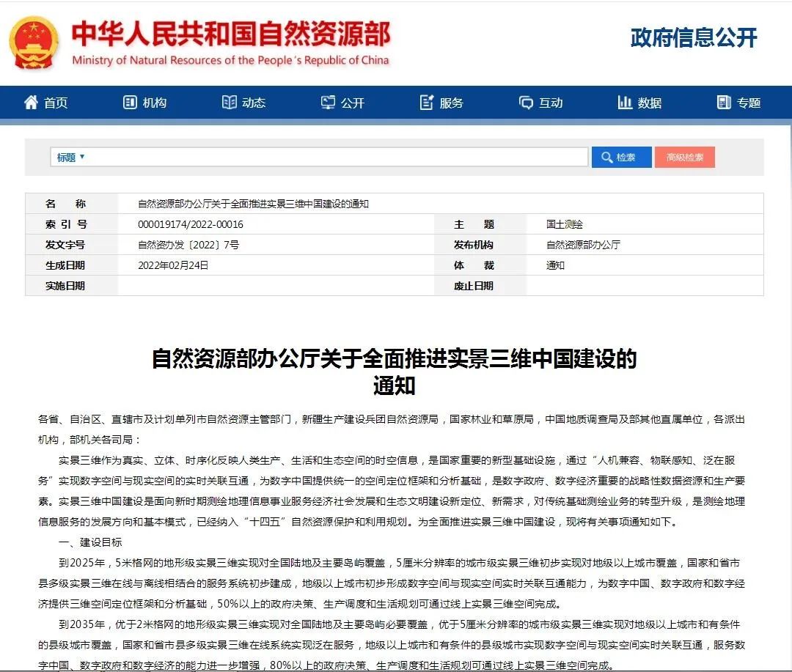Click the home icon beside 首页
The width and height of the screenshot is (792, 672).
coord(31,103)
